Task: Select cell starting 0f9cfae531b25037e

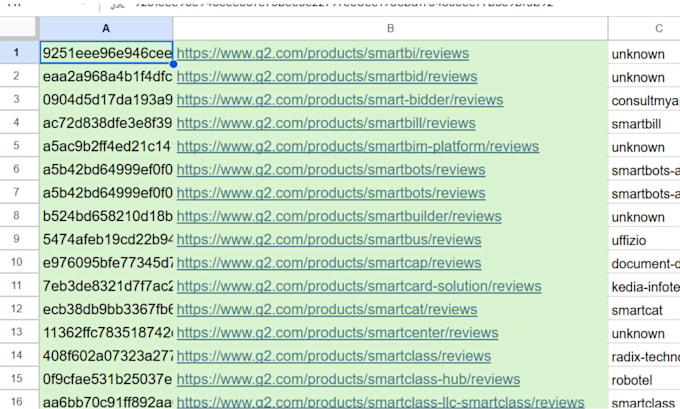Action: point(106,379)
